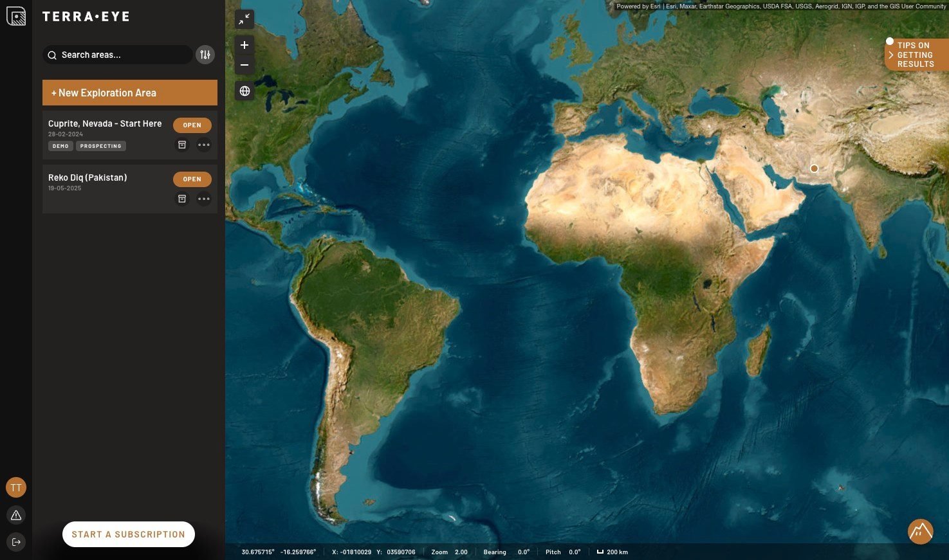Open the warning alerts icon
This screenshot has width=949, height=560.
pyautogui.click(x=16, y=515)
